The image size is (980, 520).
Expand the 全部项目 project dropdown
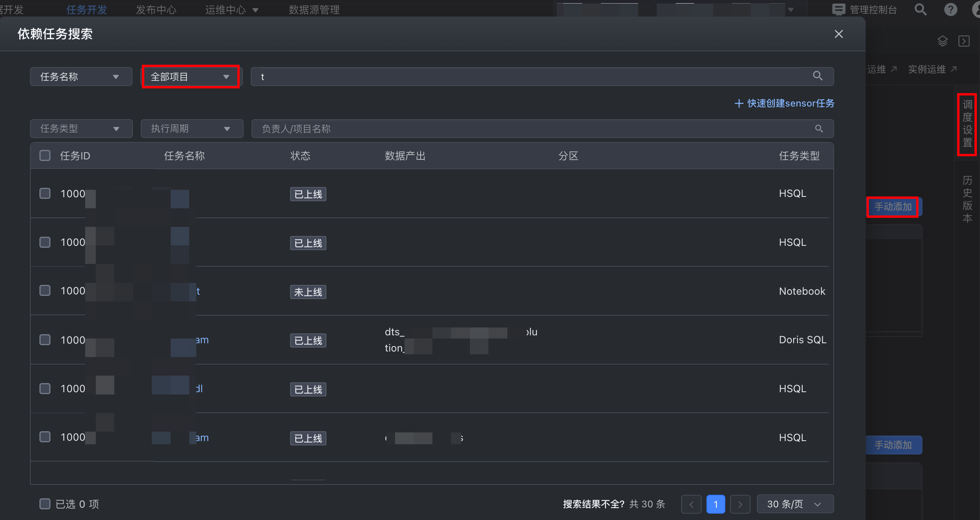pyautogui.click(x=190, y=77)
